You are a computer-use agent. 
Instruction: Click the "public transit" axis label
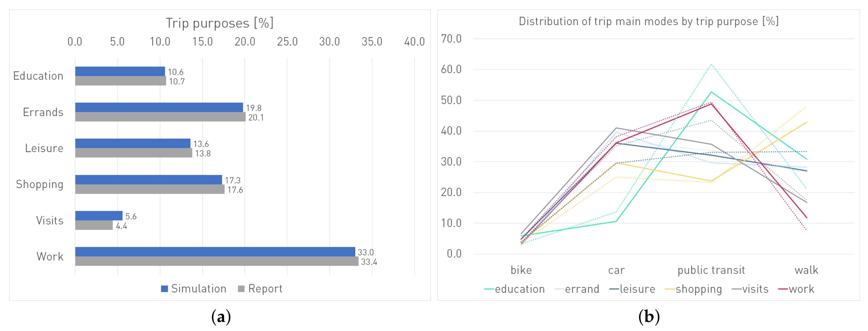[x=711, y=270]
